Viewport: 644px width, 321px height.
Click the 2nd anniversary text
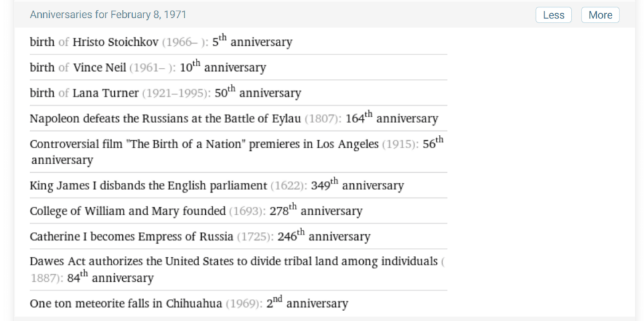click(307, 303)
